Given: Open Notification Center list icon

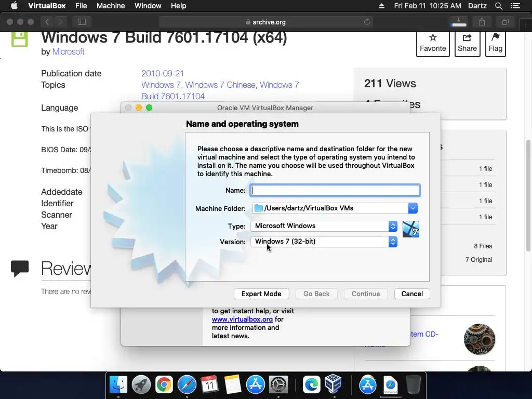Looking at the screenshot, I should [515, 6].
